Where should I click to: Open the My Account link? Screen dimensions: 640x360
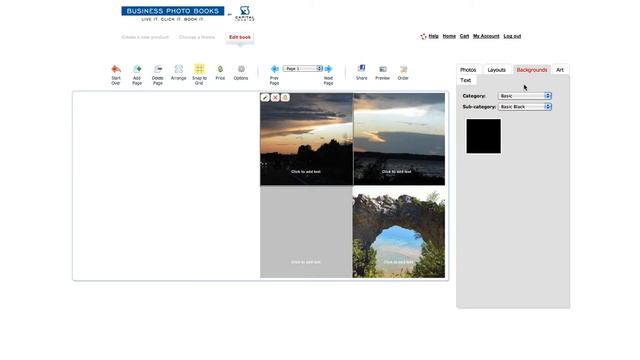(x=486, y=36)
